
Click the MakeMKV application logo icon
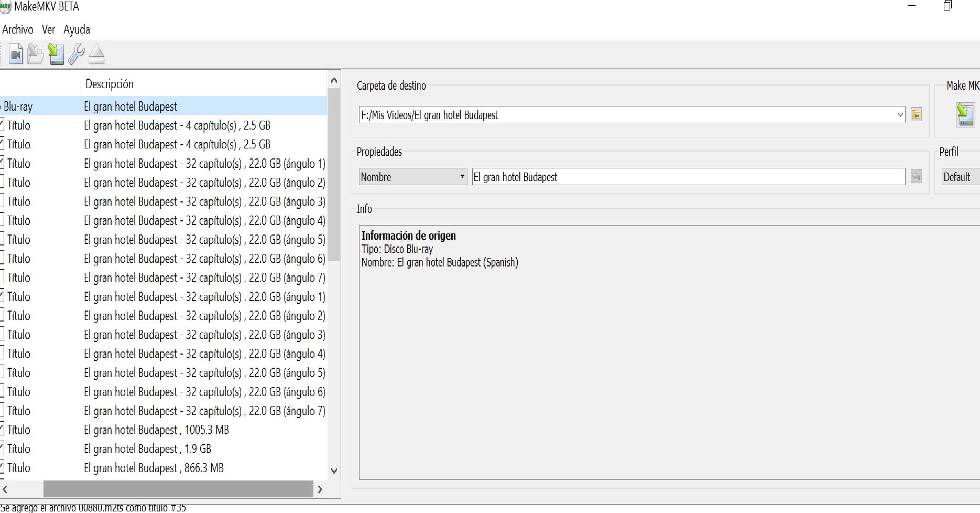[x=5, y=7]
